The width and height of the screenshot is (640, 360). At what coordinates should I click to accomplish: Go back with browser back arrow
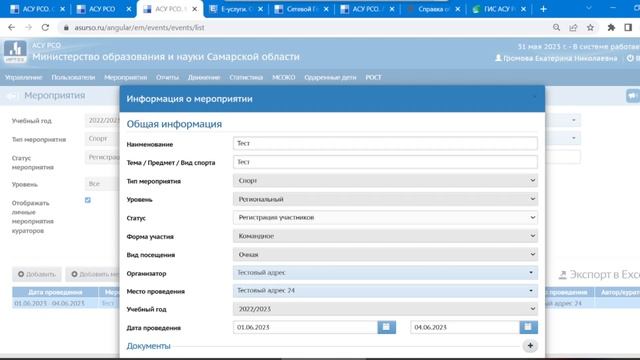[x=11, y=27]
